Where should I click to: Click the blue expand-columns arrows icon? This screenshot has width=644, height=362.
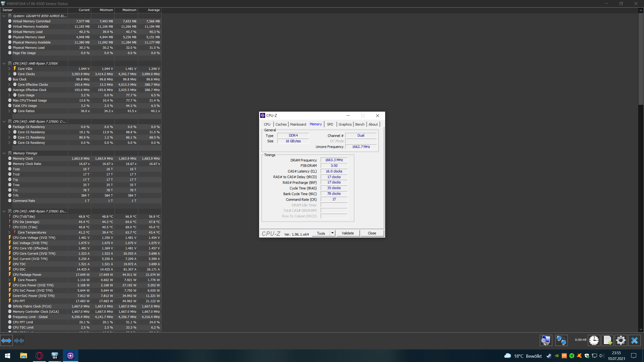pos(6,341)
